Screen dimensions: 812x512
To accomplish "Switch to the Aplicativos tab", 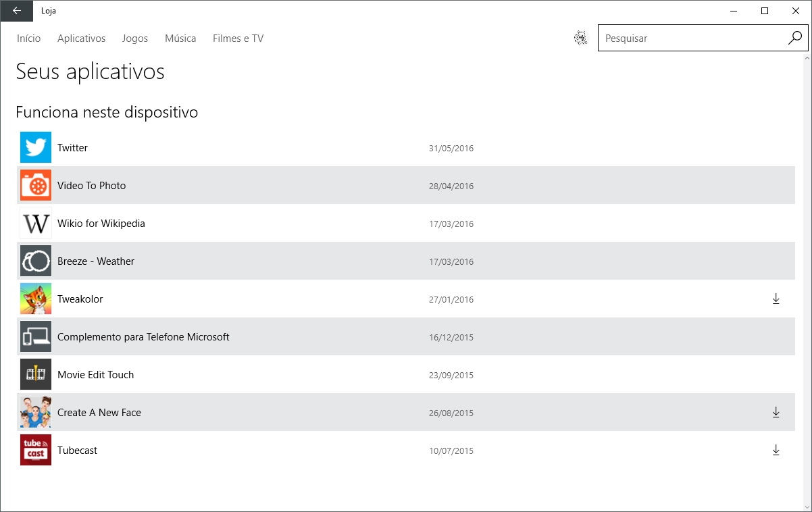I will (x=82, y=39).
